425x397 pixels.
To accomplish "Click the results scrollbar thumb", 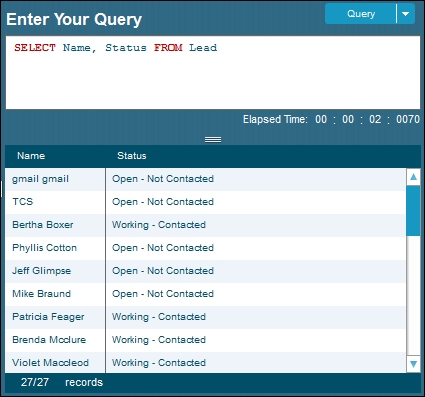I will pyautogui.click(x=413, y=211).
